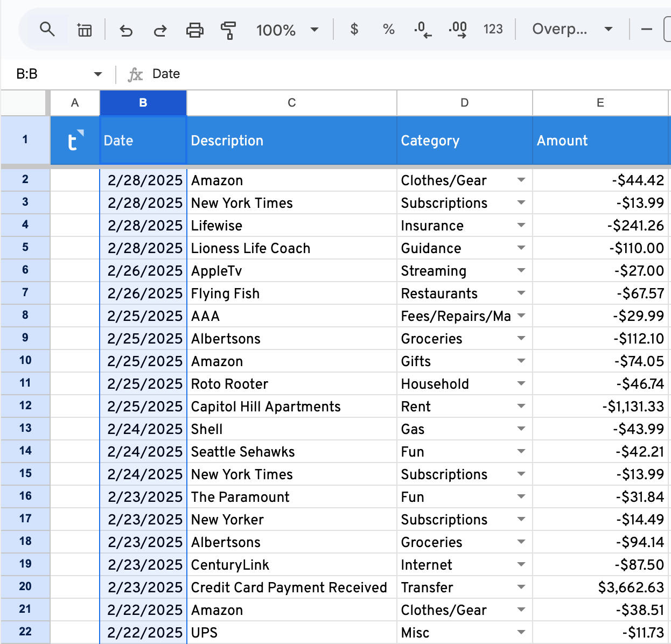
Task: Click the AppleTv description cell
Action: point(292,270)
